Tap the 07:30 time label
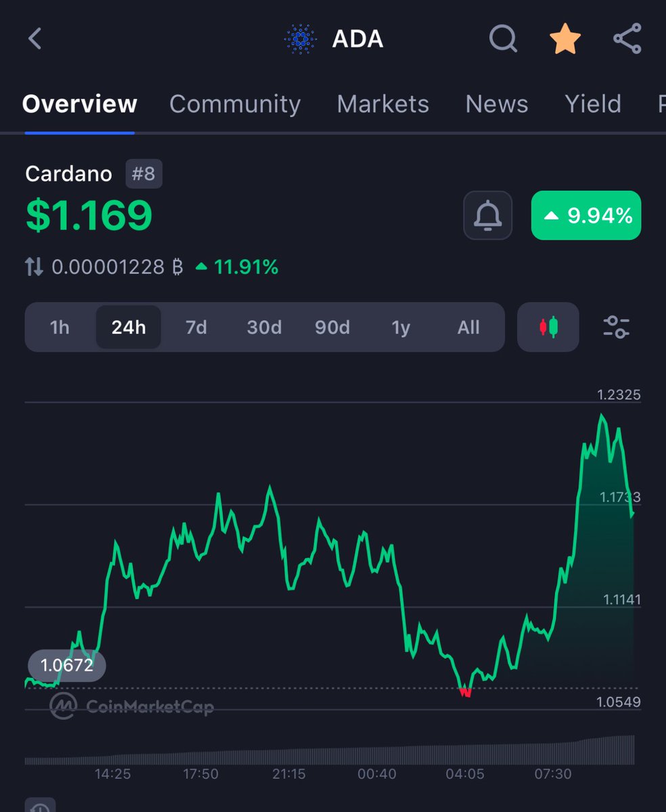This screenshot has height=812, width=666. (x=553, y=773)
